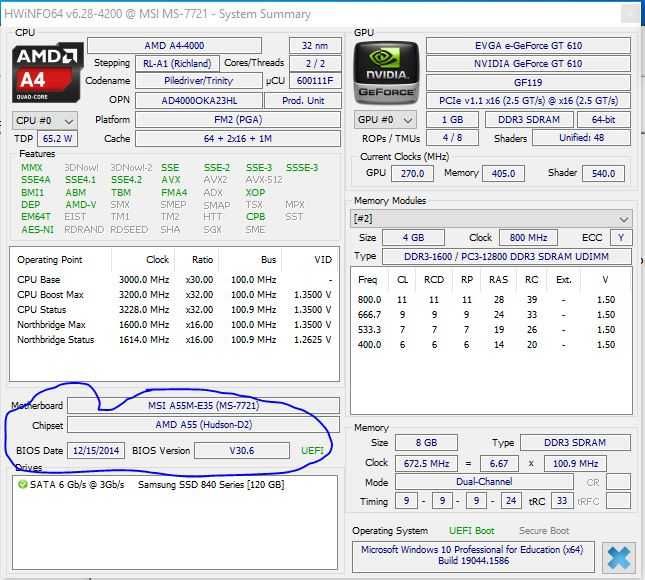Select the ROPs / TMUs 4 / 8 value
645x580 pixels.
pyautogui.click(x=452, y=138)
